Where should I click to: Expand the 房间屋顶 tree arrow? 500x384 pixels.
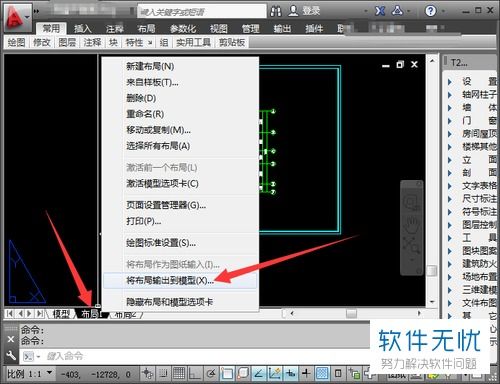click(450, 134)
